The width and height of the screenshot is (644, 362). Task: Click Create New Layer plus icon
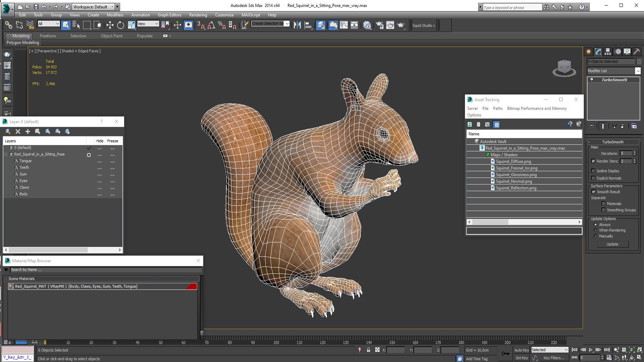click(x=28, y=131)
